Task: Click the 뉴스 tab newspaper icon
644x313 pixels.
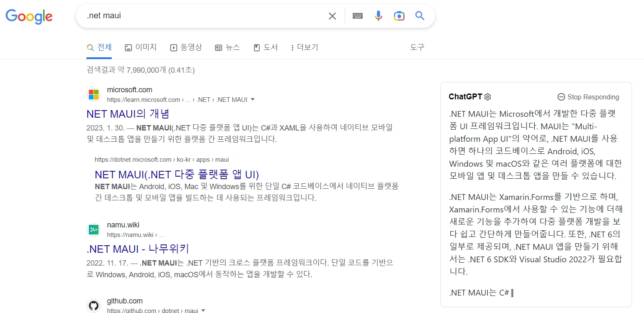Action: (219, 48)
